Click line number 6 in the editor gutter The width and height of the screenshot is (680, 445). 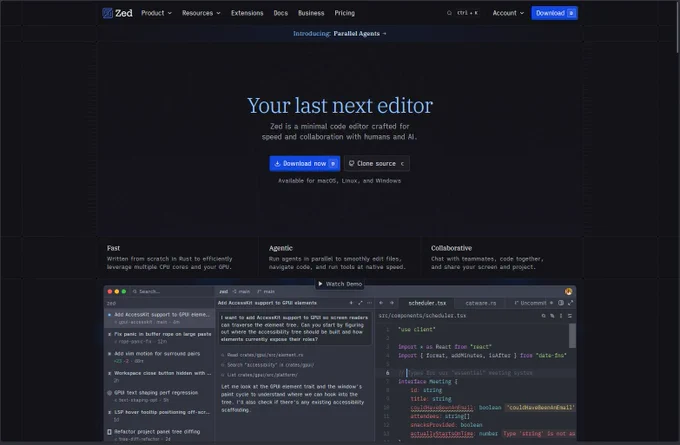387,373
